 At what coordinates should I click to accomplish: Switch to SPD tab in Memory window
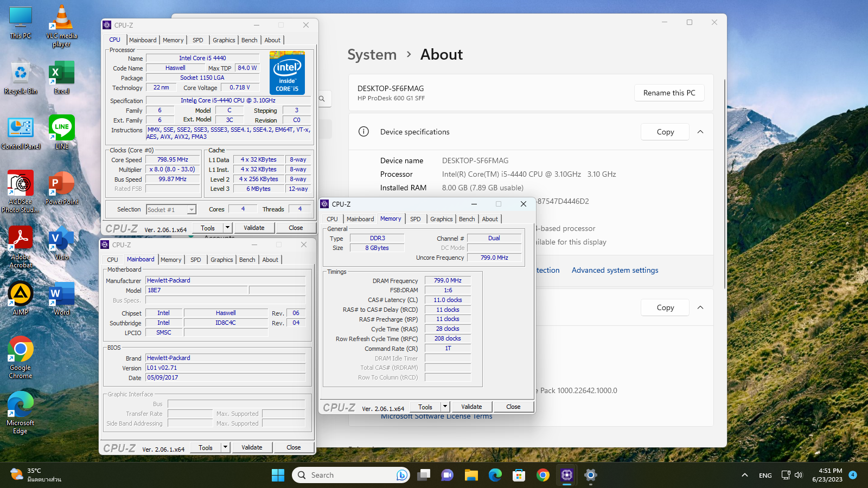pyautogui.click(x=415, y=219)
